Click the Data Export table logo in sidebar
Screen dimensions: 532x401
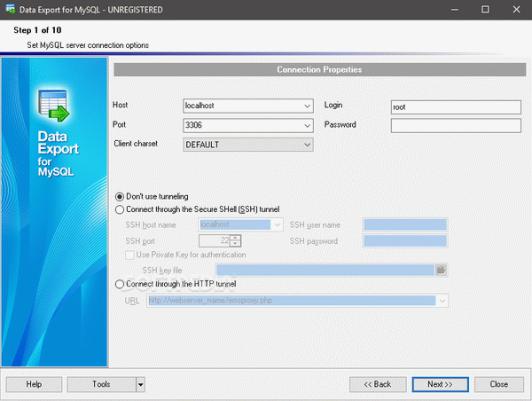(53, 106)
